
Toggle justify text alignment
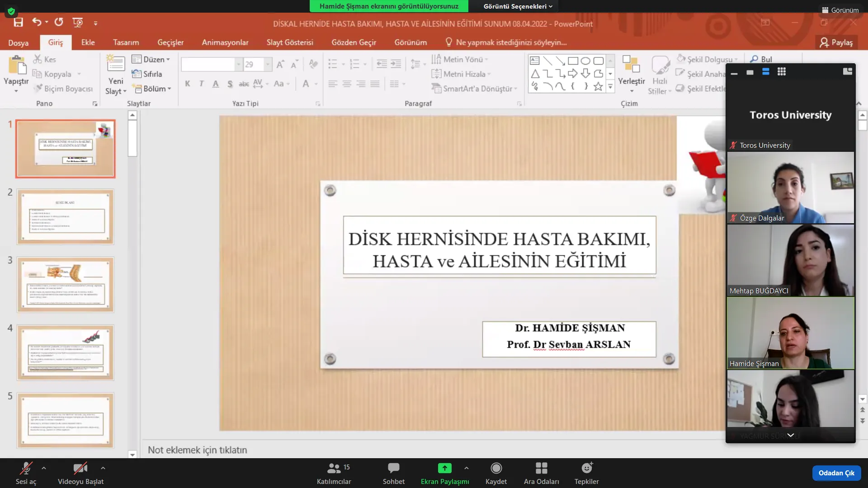click(x=375, y=84)
